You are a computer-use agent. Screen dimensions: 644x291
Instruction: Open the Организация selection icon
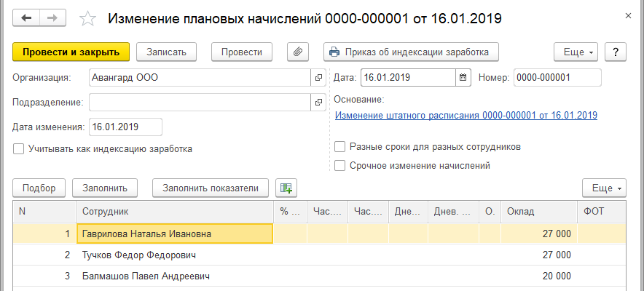point(318,77)
